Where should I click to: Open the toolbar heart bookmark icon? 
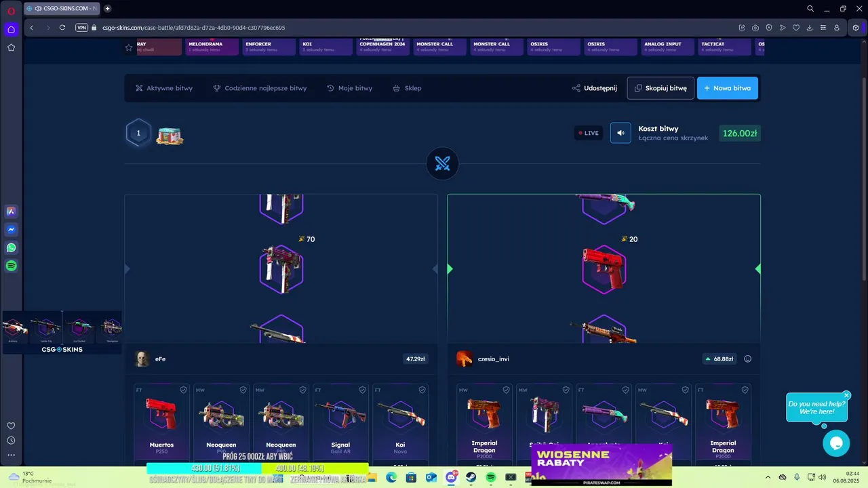click(796, 28)
